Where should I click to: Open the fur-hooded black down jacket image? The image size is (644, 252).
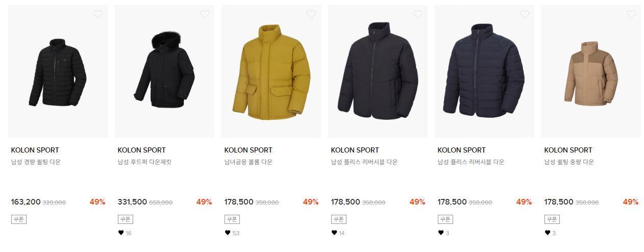tap(164, 71)
